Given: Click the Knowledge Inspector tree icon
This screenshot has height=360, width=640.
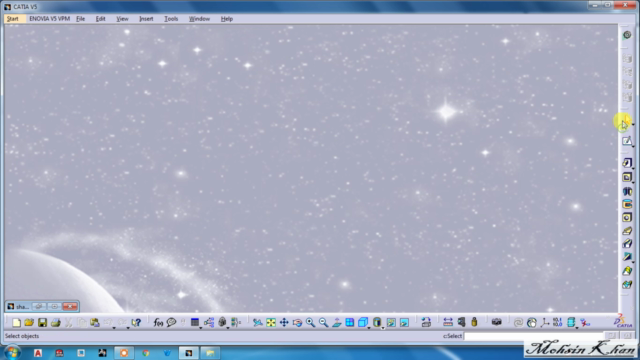Looking at the screenshot, I should click(209, 322).
